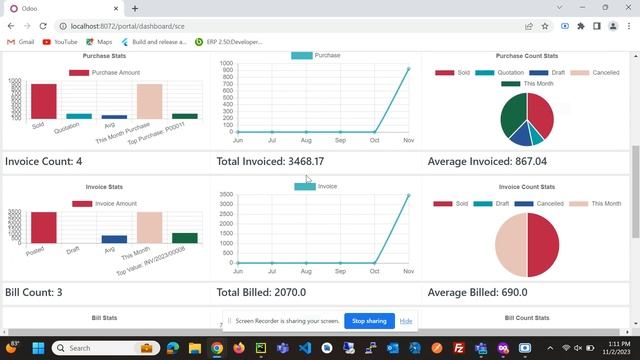This screenshot has width=640, height=360.
Task: Click the forward navigation arrow
Action: point(27,26)
